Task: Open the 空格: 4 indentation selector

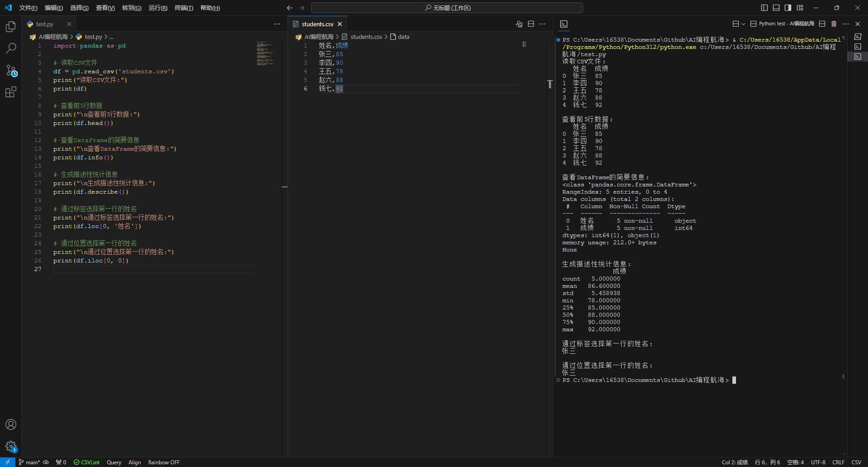Action: 796,462
